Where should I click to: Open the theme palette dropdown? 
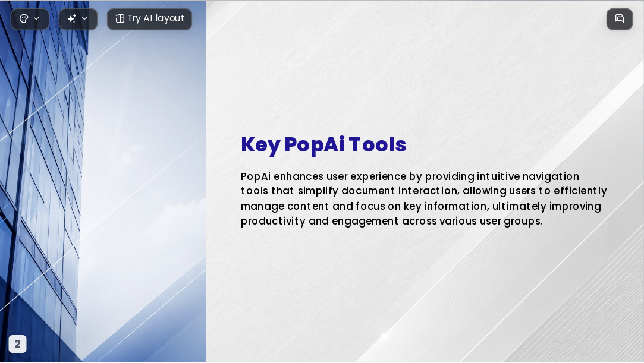point(30,19)
